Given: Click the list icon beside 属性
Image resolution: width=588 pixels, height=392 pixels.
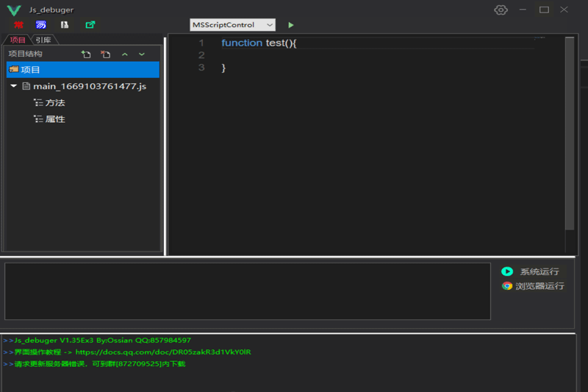Looking at the screenshot, I should coord(38,119).
